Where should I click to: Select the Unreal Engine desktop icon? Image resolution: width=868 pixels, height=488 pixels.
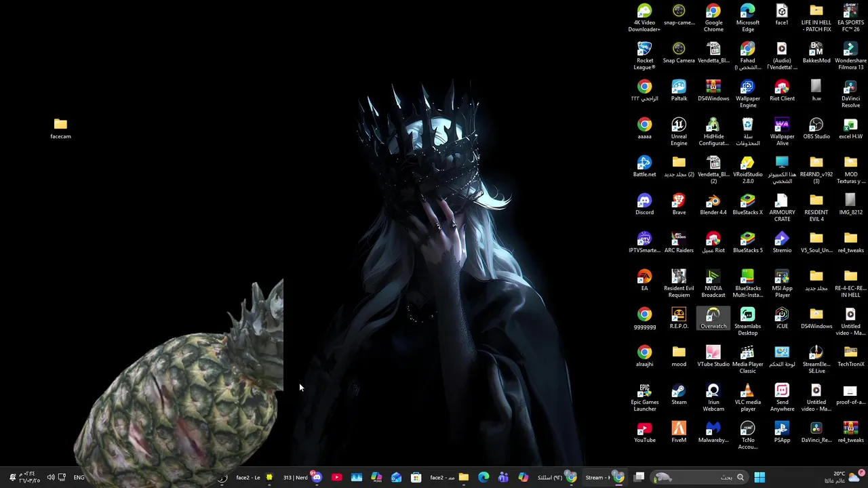point(679,131)
